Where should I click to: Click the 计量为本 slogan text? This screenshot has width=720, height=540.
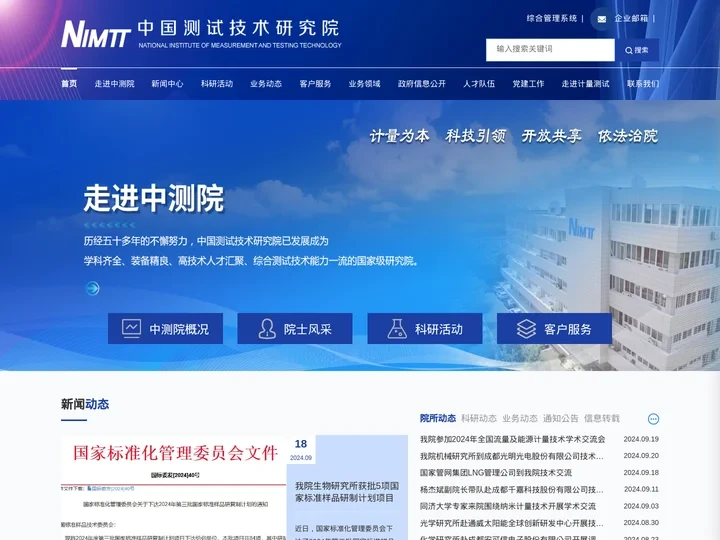click(399, 136)
